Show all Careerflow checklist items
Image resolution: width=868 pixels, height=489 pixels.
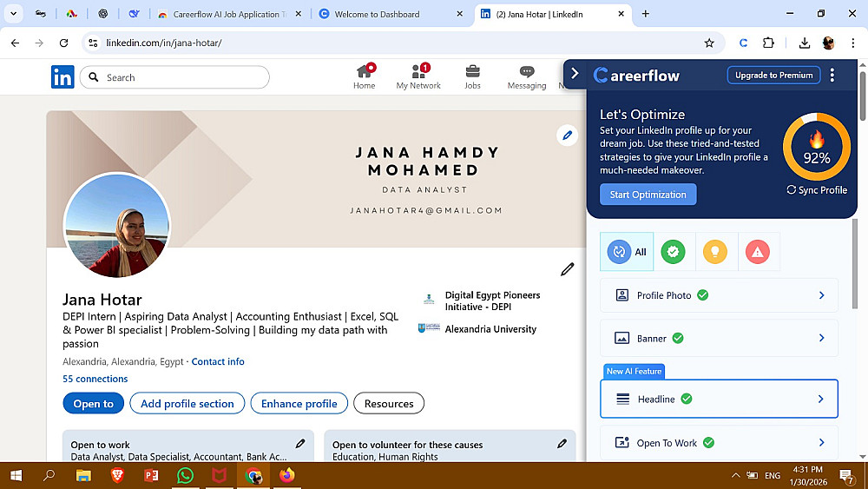click(627, 252)
